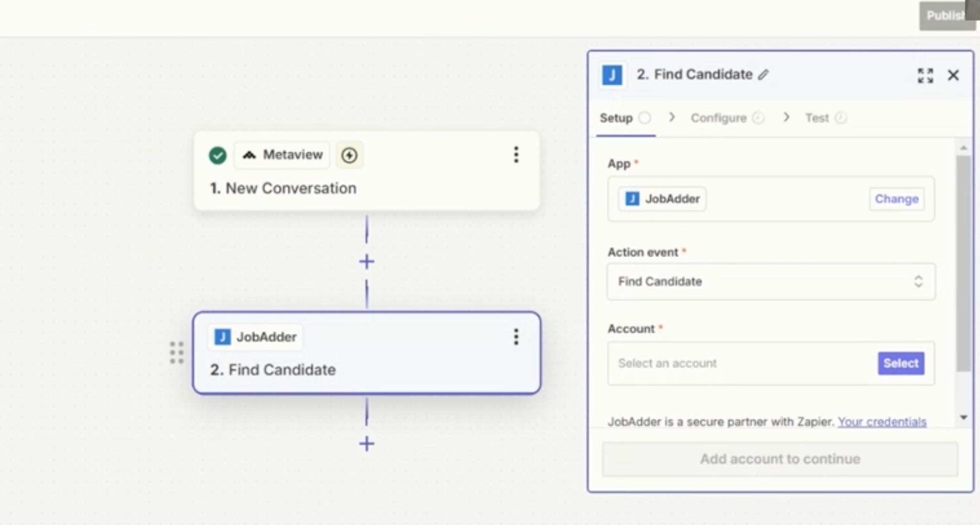Click Change to switch the app
Screen dimensions: 980x525
(896, 199)
